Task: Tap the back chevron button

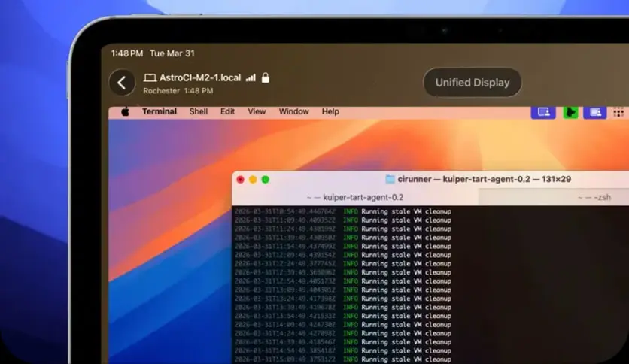Action: click(122, 83)
